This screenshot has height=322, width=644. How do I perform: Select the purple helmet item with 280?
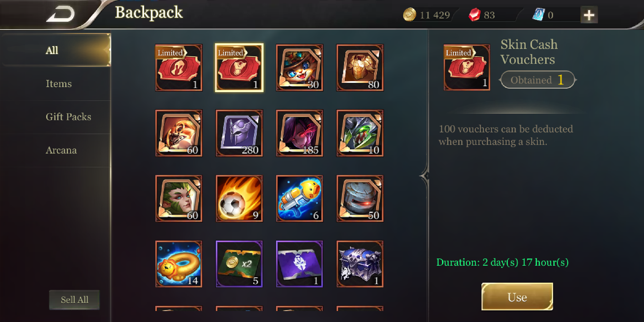(239, 133)
